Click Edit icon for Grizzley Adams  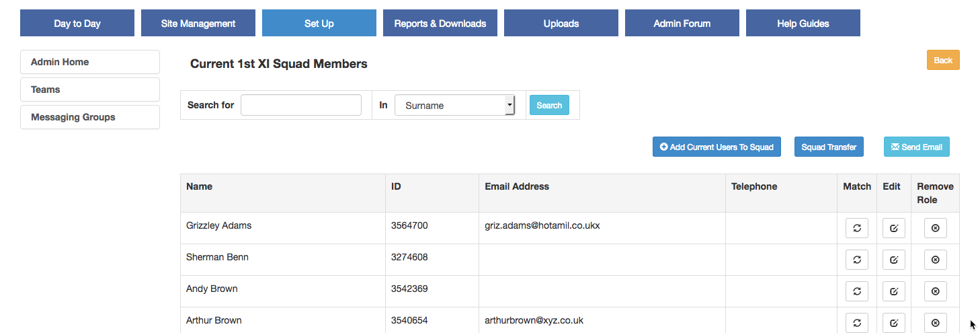click(x=893, y=228)
